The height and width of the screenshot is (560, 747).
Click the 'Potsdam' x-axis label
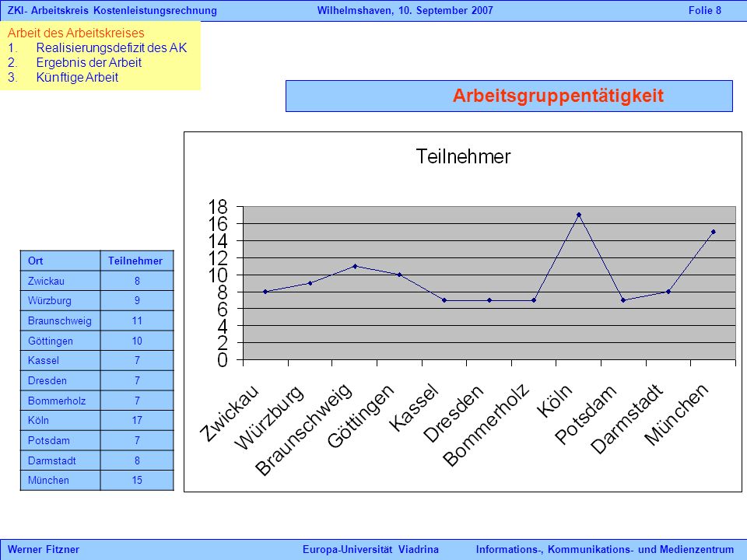[587, 415]
